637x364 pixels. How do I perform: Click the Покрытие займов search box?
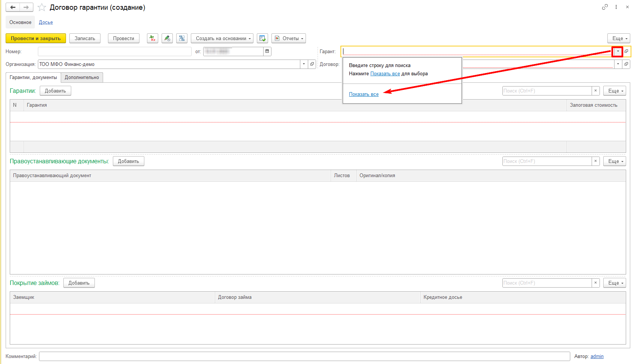click(547, 283)
